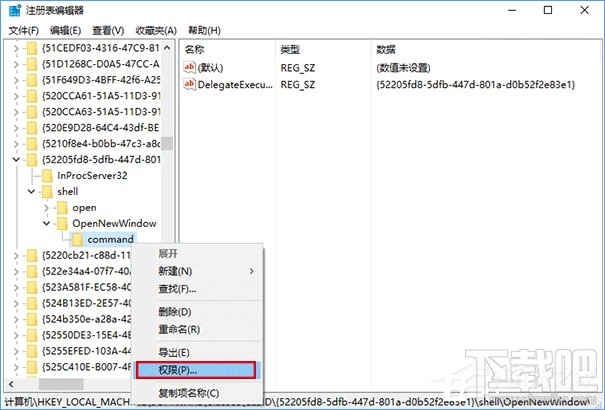Click the string icon of the (默认) value
This screenshot has height=410, width=605.
coord(189,67)
